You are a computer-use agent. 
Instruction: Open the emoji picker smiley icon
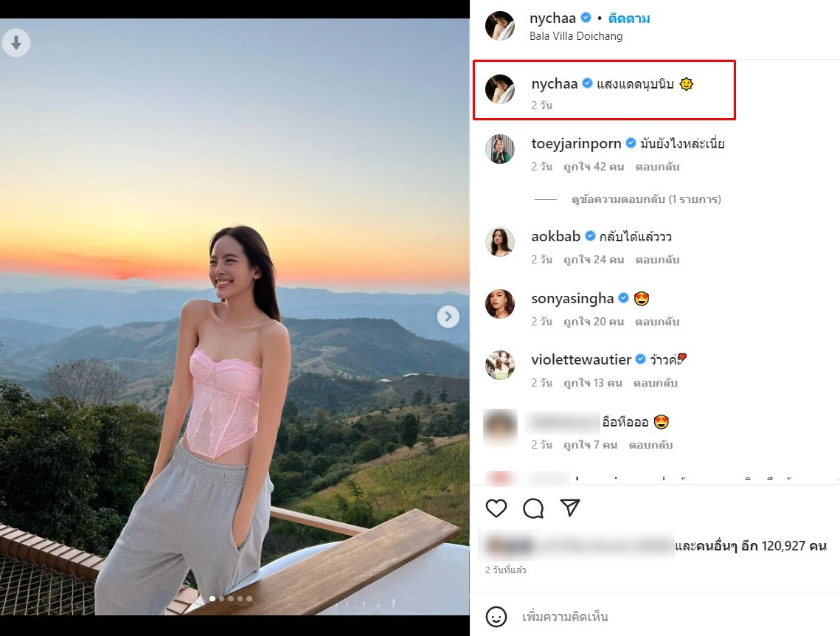(496, 616)
